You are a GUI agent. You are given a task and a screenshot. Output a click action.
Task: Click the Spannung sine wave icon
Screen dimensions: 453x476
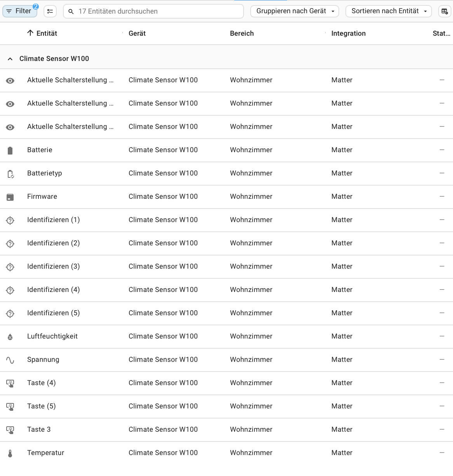[10, 360]
